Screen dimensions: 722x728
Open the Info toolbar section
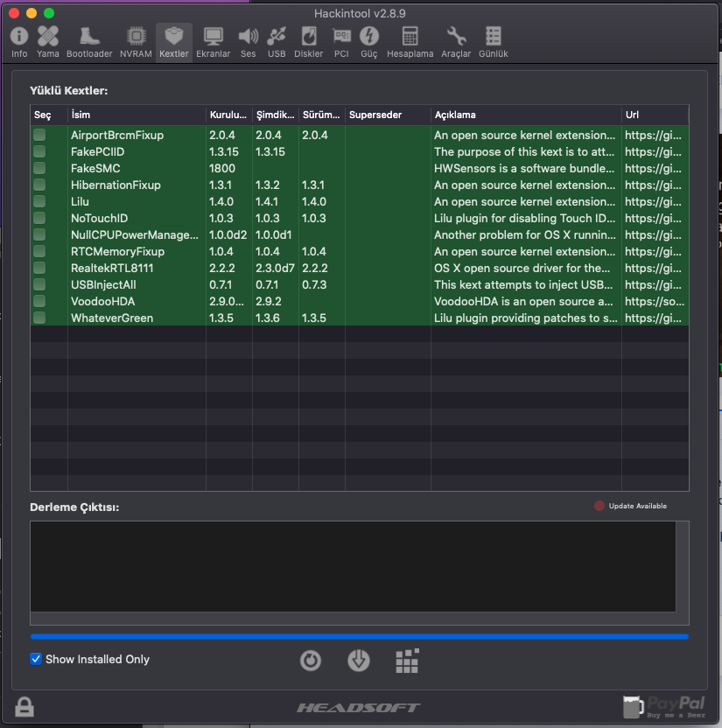(19, 41)
